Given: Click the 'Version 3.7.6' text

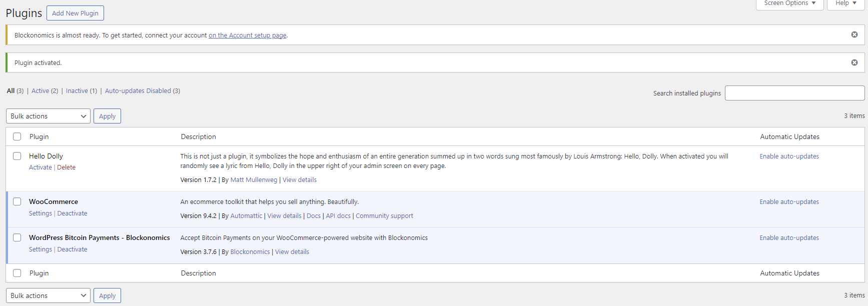Looking at the screenshot, I should coord(199,251).
